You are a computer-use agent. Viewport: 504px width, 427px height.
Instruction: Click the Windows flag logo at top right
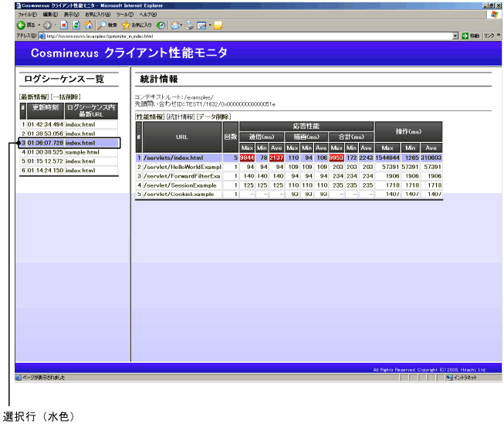495,15
